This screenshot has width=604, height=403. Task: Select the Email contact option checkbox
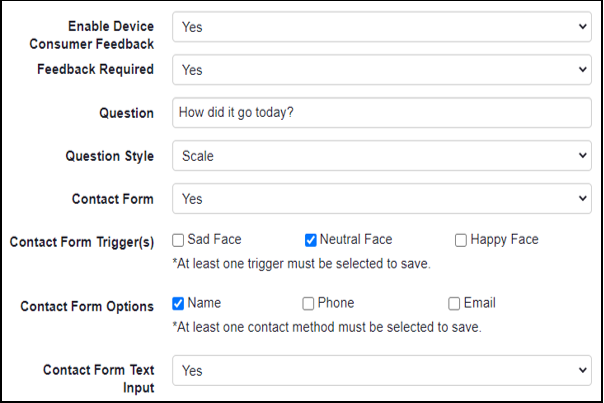[x=455, y=303]
